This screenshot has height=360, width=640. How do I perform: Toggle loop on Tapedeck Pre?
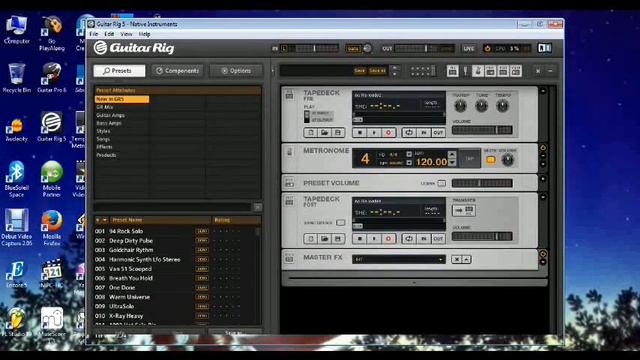(409, 133)
